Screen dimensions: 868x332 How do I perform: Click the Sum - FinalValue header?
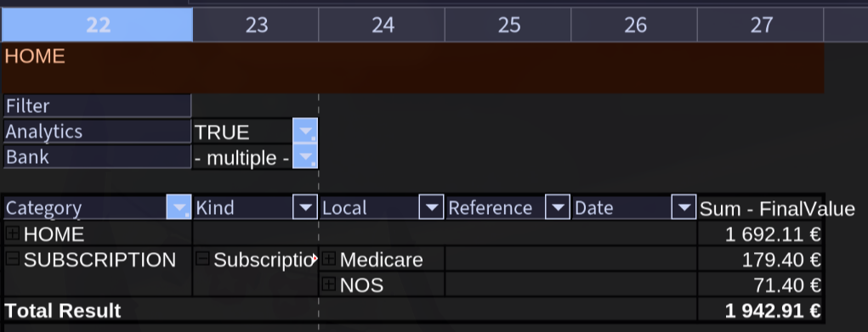coord(777,208)
